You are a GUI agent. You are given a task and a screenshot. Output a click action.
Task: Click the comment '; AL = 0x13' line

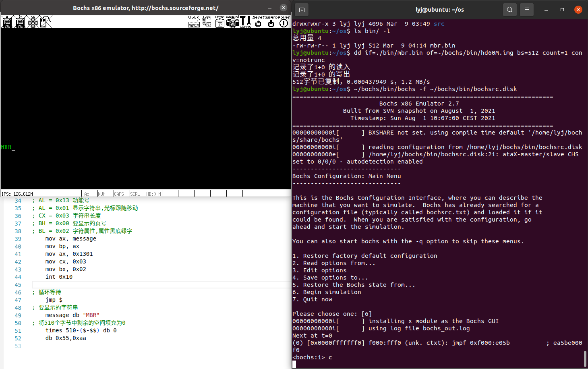pos(61,200)
